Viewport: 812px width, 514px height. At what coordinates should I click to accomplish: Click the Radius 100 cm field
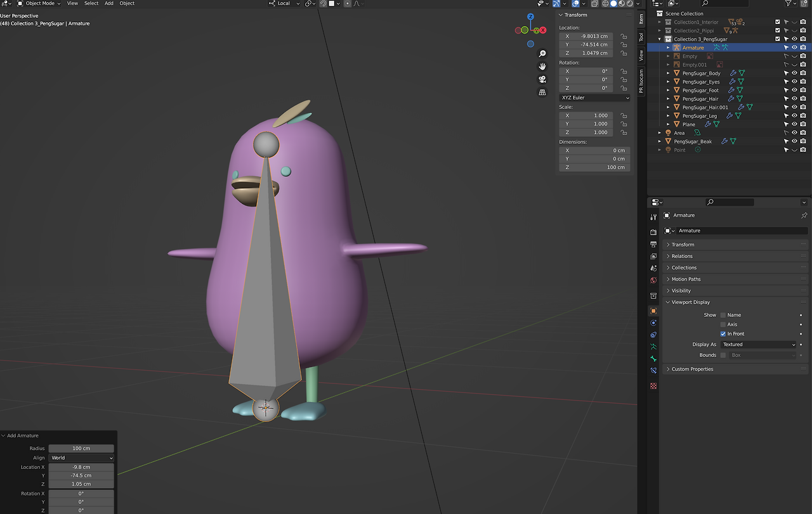[81, 449]
